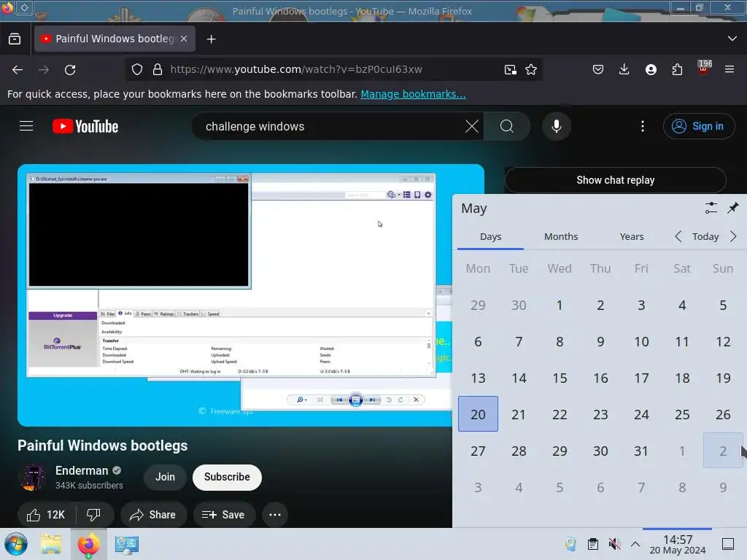Open the Start menu orb

[16, 544]
